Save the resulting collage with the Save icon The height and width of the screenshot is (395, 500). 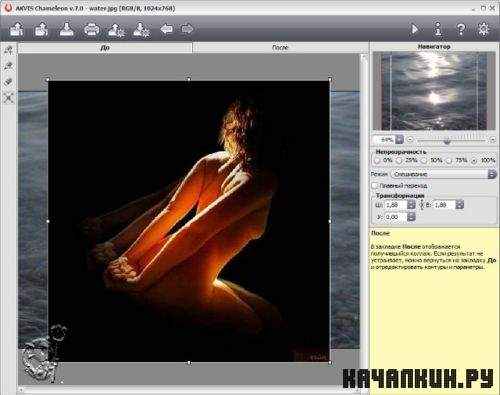click(x=66, y=29)
